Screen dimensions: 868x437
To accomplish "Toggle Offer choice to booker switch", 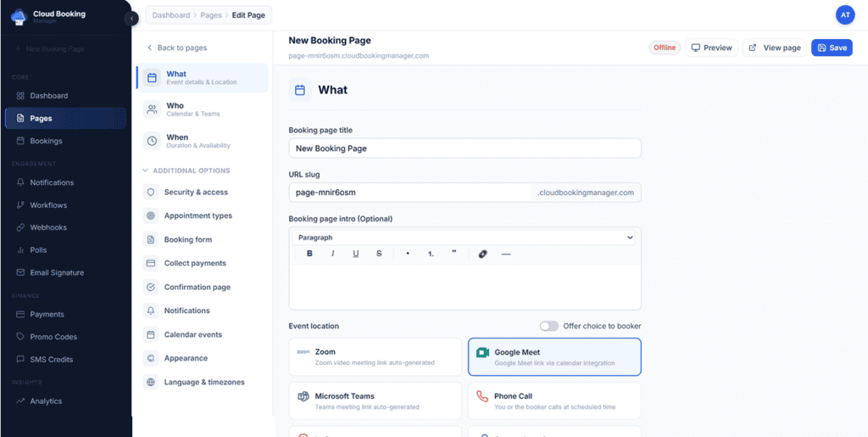I will (549, 326).
